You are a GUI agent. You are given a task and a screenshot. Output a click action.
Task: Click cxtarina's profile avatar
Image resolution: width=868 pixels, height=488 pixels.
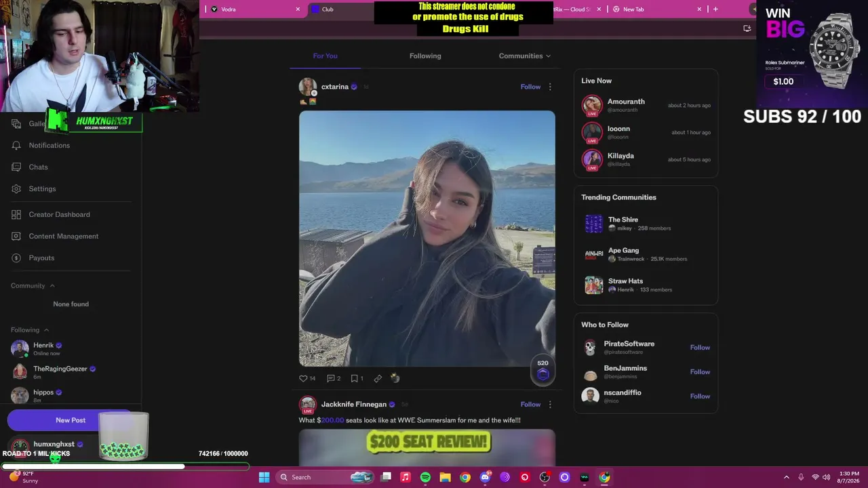(x=308, y=87)
